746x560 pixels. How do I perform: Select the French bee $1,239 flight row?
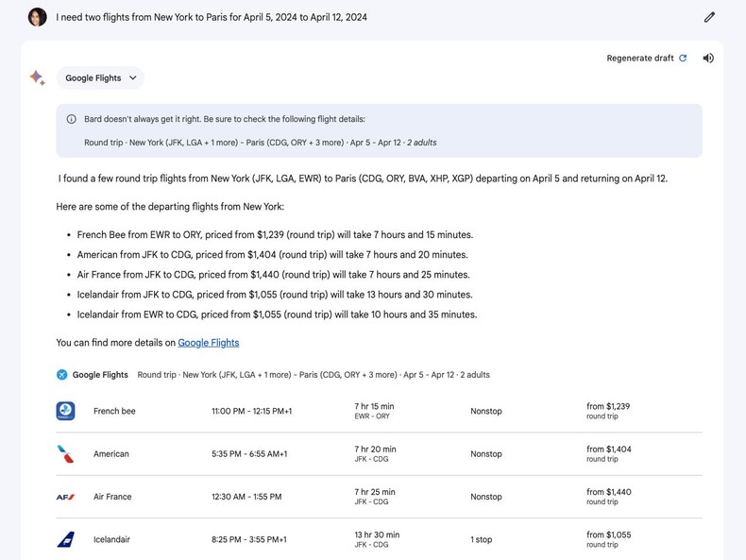click(378, 411)
